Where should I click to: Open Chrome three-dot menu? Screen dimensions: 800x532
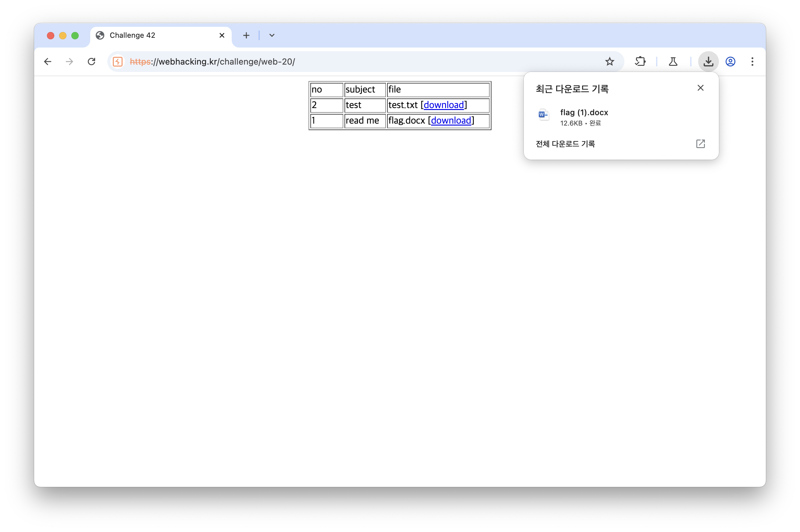point(752,62)
